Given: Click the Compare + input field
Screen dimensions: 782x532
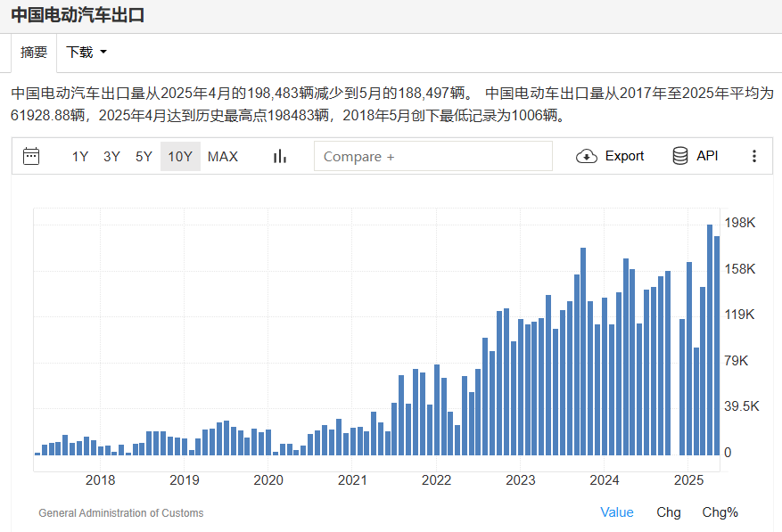Looking at the screenshot, I should [x=432, y=156].
